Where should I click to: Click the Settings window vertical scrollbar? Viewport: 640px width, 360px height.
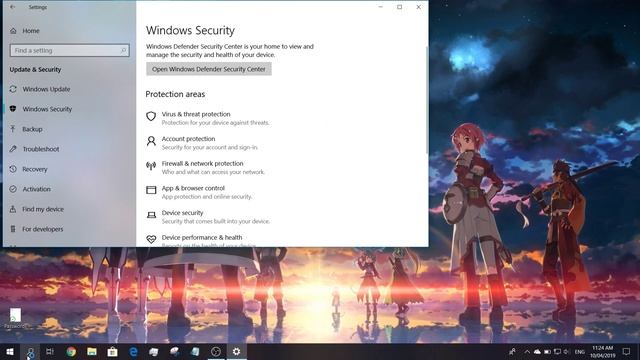(x=427, y=100)
